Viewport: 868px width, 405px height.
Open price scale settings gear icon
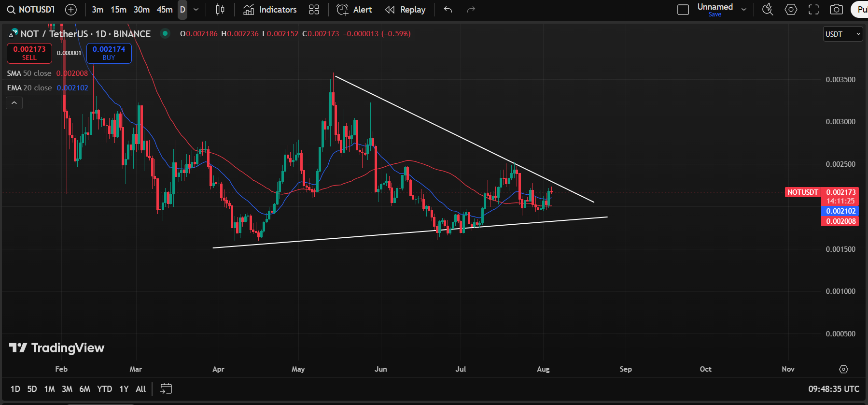(843, 369)
